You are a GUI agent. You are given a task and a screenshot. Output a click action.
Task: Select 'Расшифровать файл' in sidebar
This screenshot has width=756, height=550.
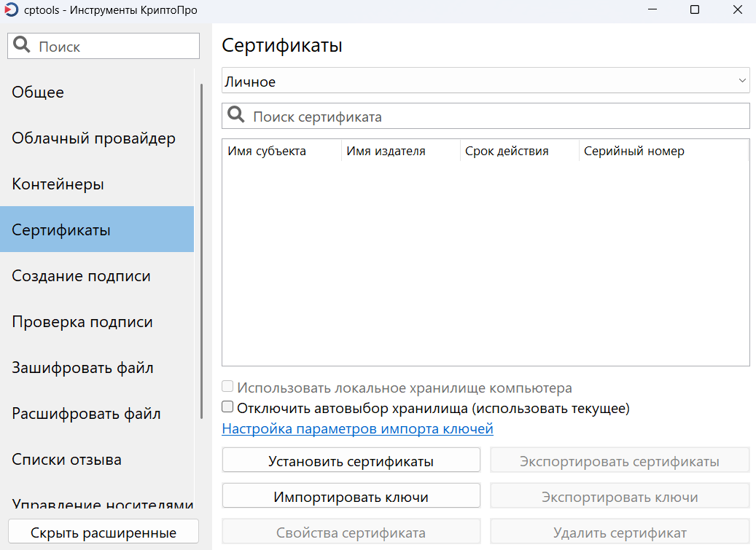tap(86, 414)
